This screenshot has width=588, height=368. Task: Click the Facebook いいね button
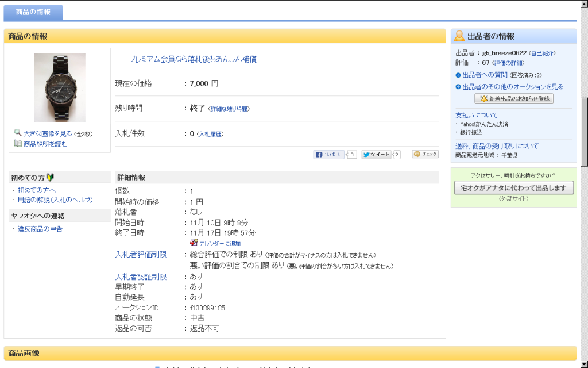coord(329,154)
